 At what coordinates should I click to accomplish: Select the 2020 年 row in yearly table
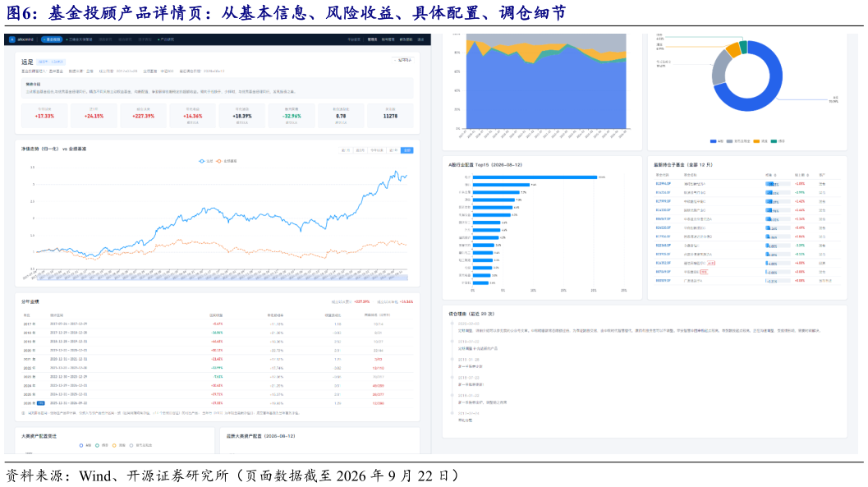pyautogui.click(x=218, y=351)
